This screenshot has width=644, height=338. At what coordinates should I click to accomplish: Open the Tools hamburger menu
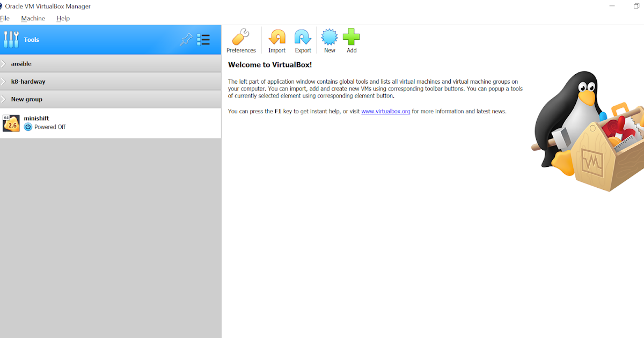203,40
